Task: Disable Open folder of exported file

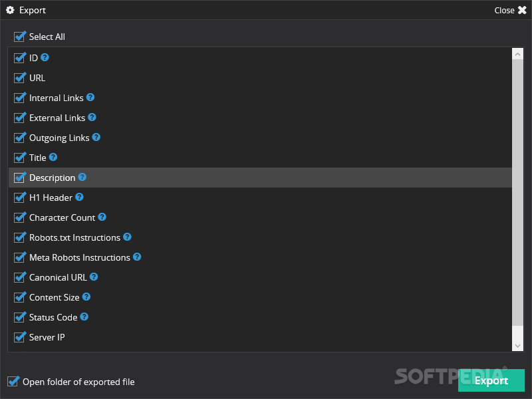Action: pyautogui.click(x=13, y=381)
